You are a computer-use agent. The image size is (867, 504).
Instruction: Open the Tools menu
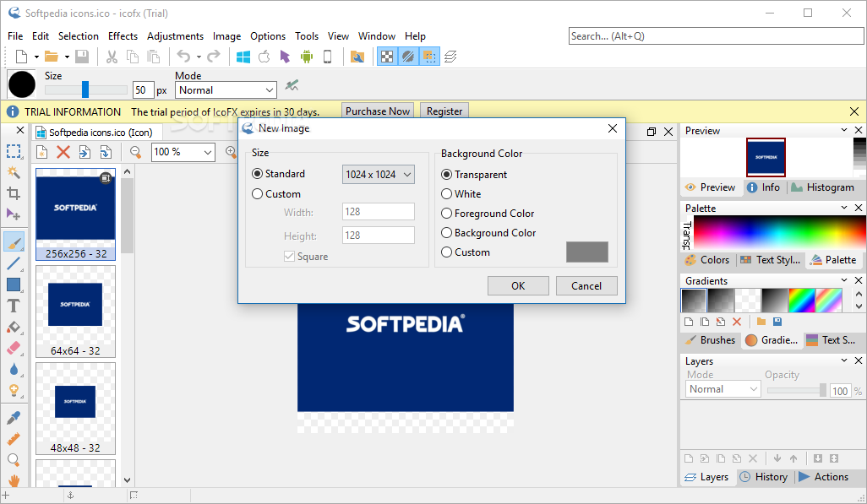click(x=307, y=36)
